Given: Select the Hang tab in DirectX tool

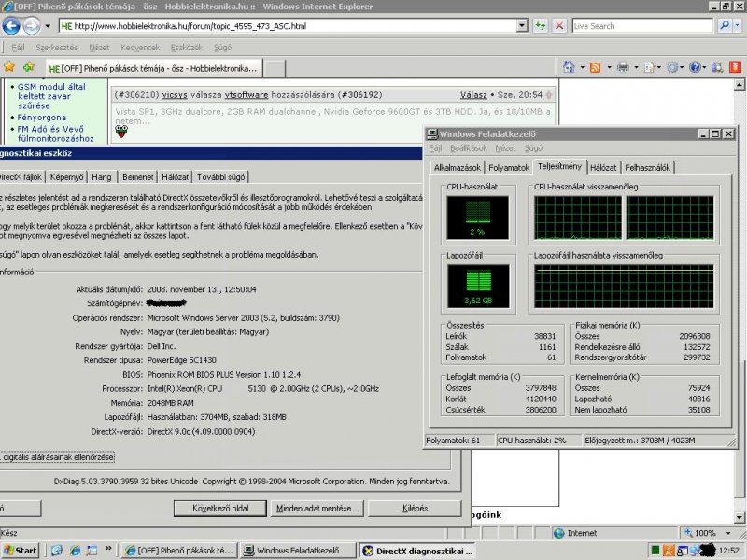Looking at the screenshot, I should 102,177.
